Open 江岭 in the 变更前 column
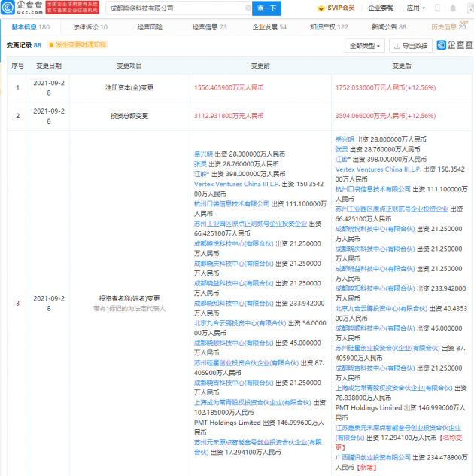The image size is (474, 476). pos(200,174)
